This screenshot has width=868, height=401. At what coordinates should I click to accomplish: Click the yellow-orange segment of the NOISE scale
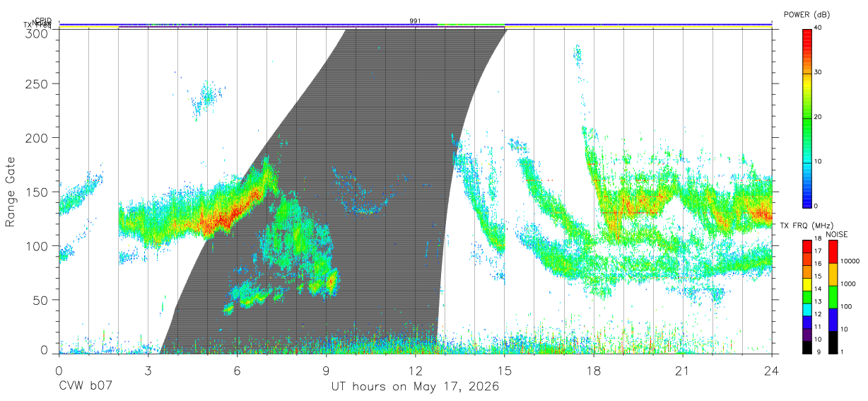(x=833, y=274)
